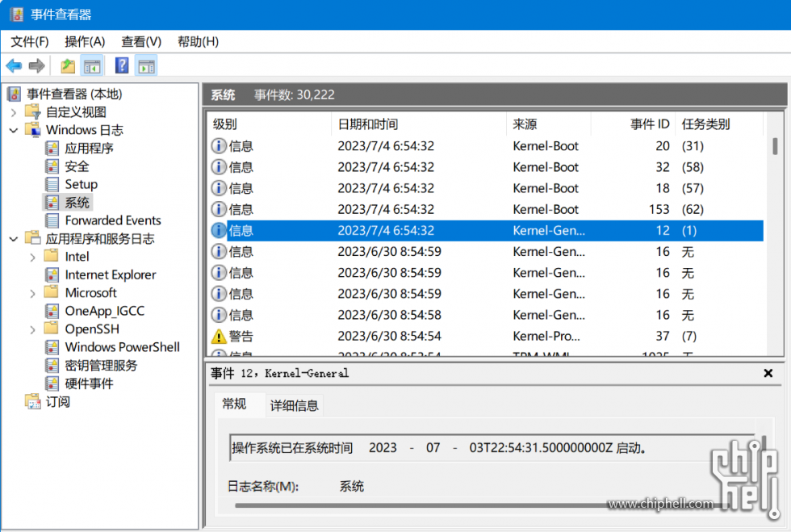Click the Forward arrow toolbar icon
Viewport: 791px width, 532px height.
[x=37, y=65]
